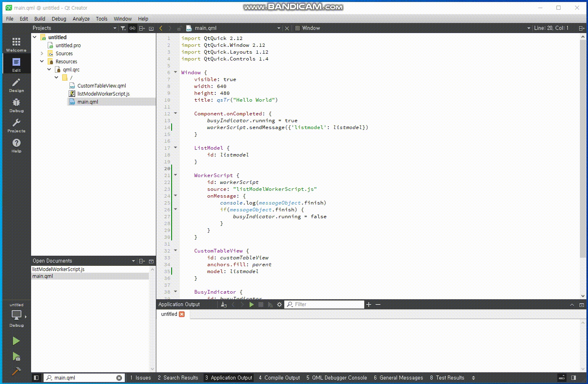This screenshot has width=588, height=384.
Task: Click the Line 20, Col 1 indicator
Action: (551, 28)
